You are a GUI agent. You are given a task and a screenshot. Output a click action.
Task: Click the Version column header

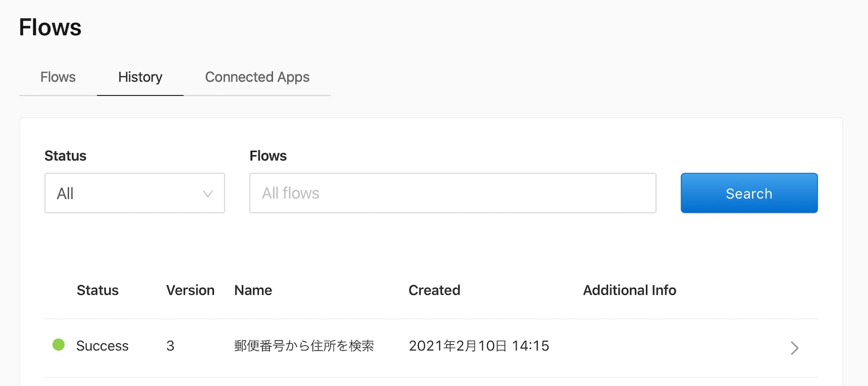pyautogui.click(x=190, y=290)
